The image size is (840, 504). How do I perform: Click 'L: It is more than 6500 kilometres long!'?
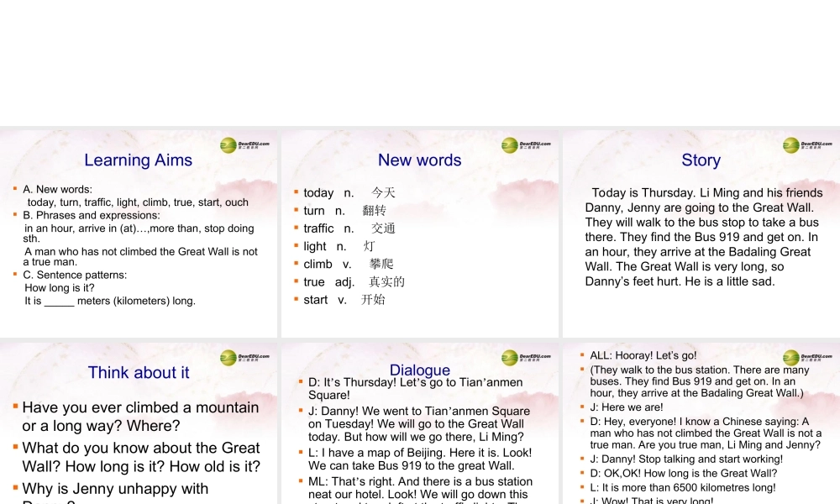point(682,488)
